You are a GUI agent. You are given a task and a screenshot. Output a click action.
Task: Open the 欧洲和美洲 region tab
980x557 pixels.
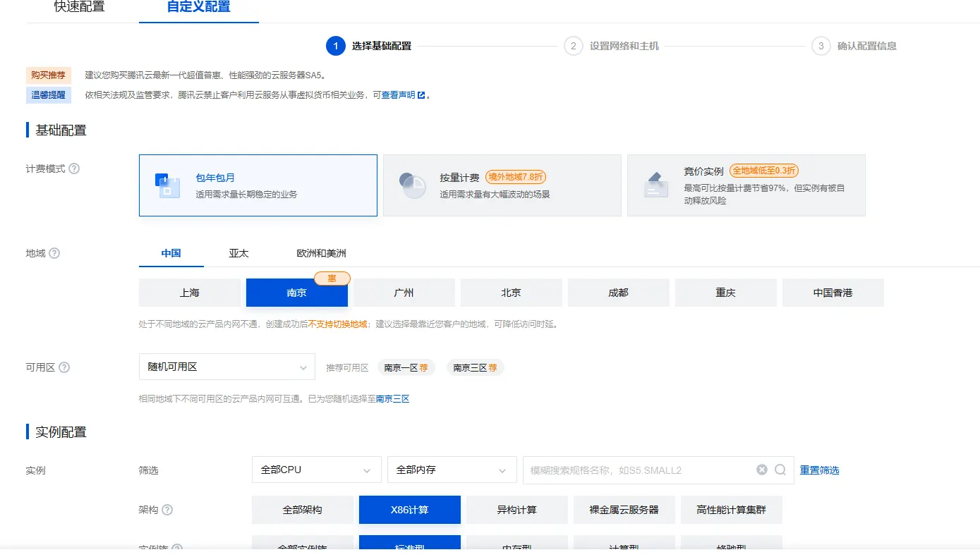(322, 253)
